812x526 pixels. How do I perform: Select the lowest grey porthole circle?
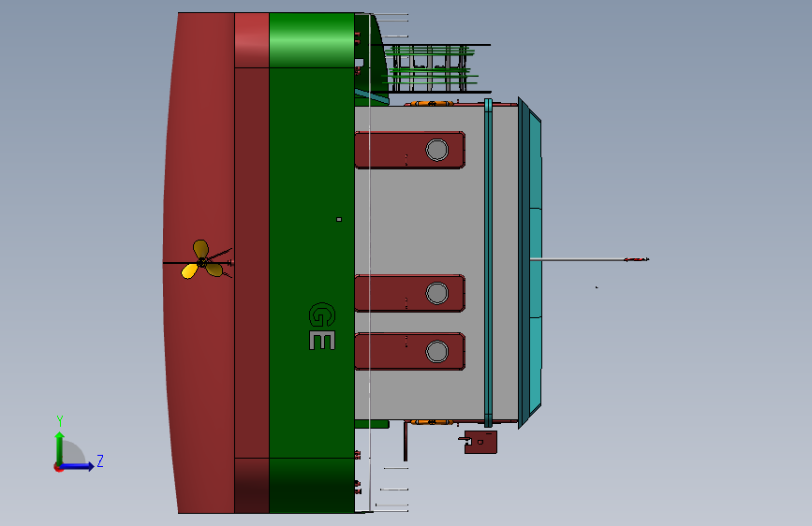[437, 352]
